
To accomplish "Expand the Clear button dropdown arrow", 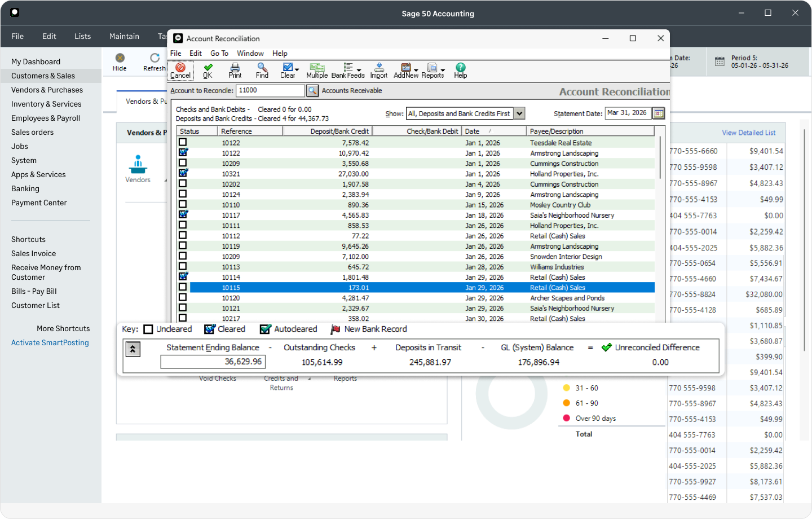I will pos(297,71).
